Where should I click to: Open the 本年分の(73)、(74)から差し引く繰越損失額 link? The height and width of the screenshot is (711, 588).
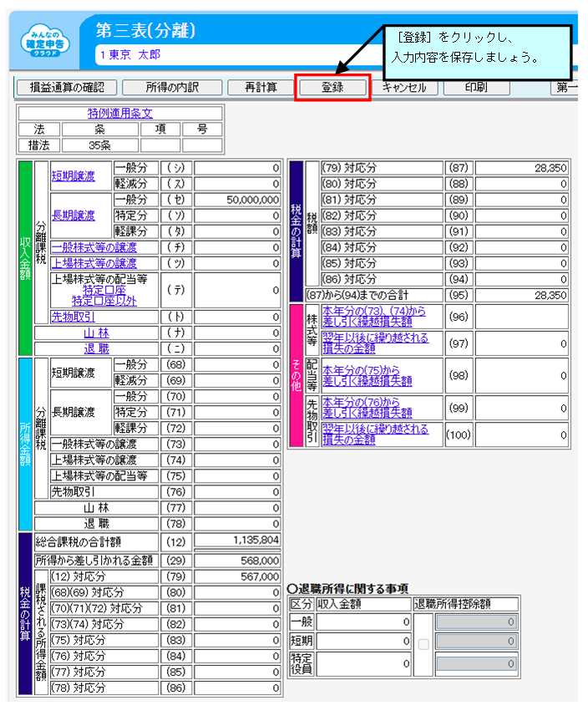374,316
